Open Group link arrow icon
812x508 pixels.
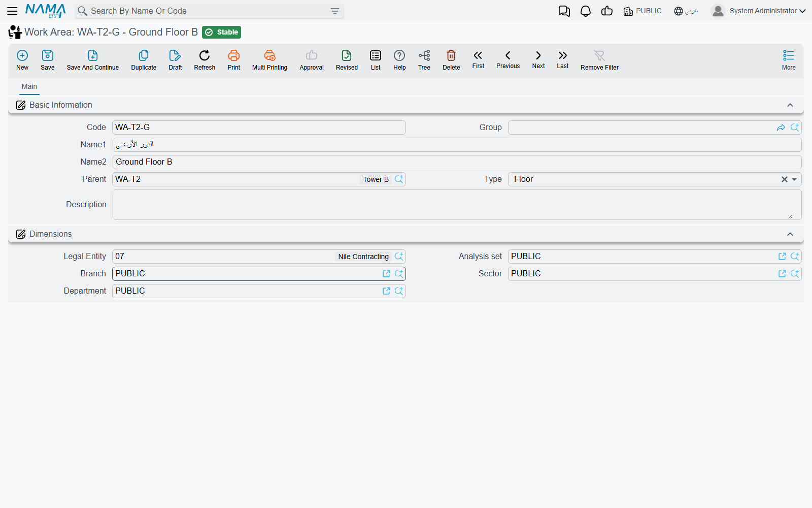[781, 128]
